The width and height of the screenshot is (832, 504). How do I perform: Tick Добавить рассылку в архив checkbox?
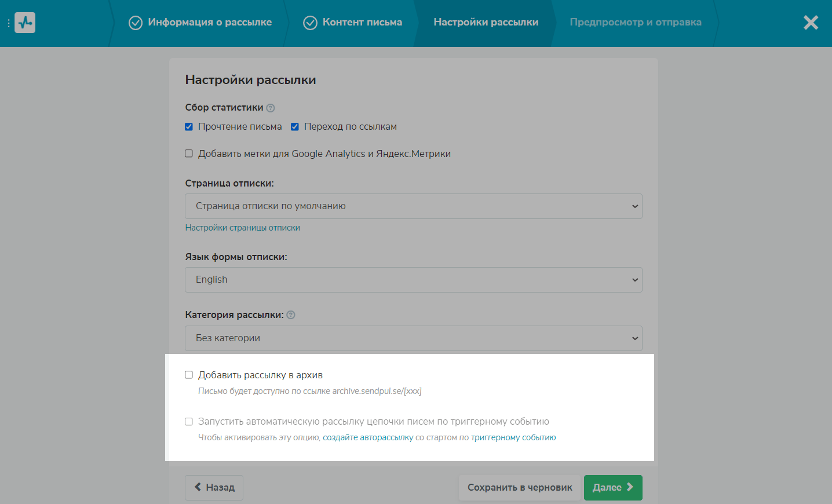(x=189, y=375)
